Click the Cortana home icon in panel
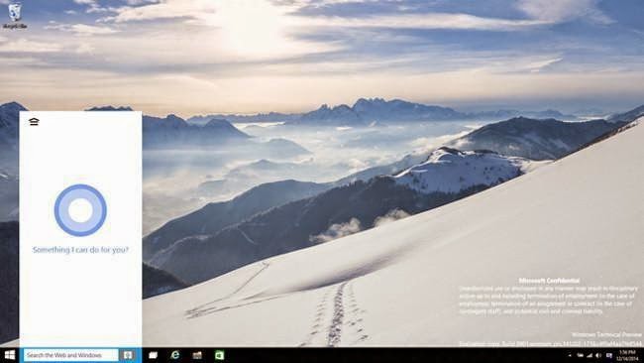 tap(34, 122)
